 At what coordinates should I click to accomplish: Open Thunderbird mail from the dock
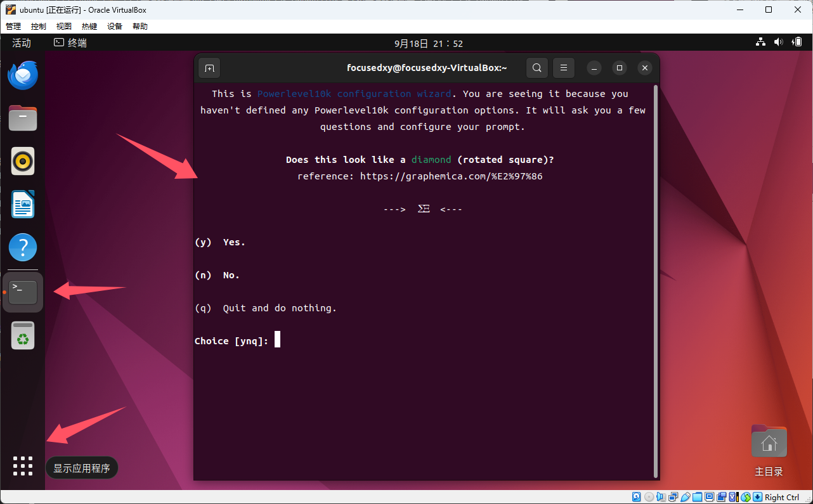[x=23, y=75]
